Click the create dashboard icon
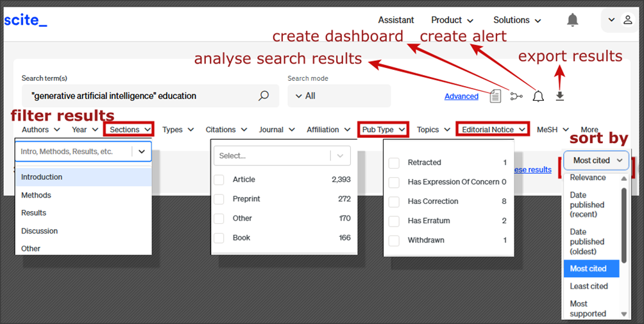Viewport: 644px width, 324px height. [x=516, y=96]
